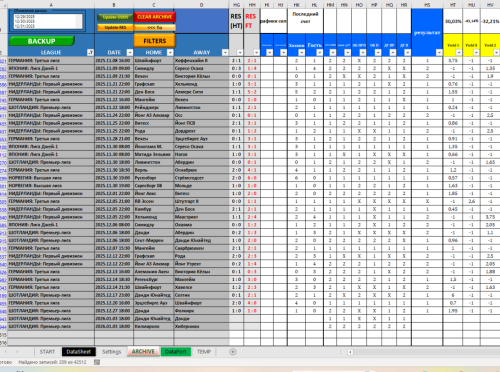This screenshot has width=500, height=372.
Task: Click the green Update ODDS button
Action: 115,17
